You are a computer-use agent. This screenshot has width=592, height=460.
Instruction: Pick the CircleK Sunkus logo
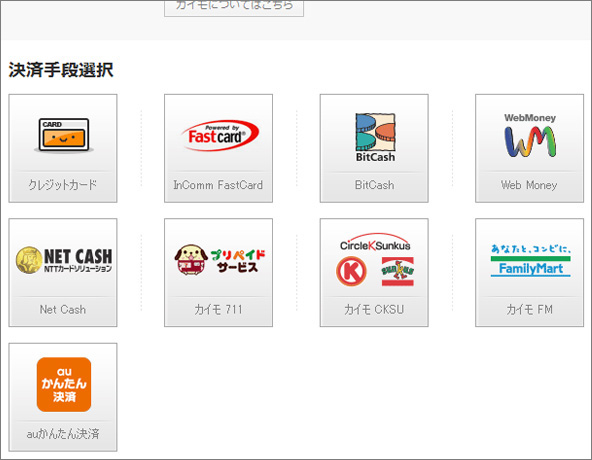375,259
